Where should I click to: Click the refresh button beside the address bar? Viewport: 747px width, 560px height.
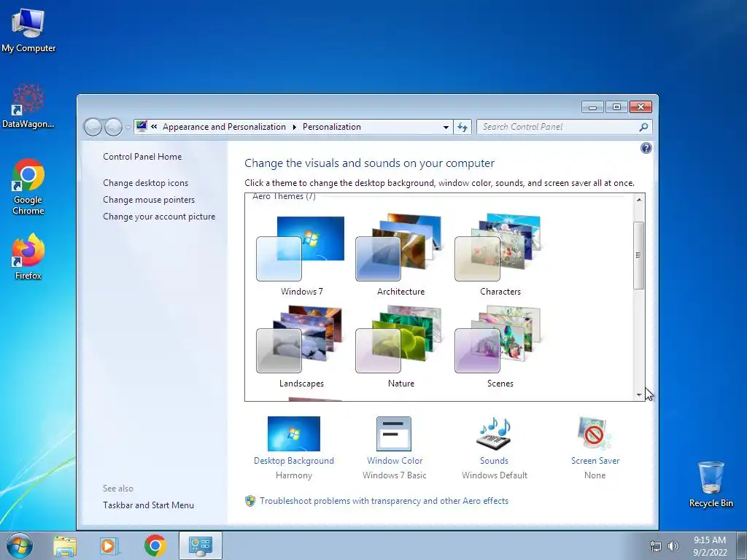click(462, 127)
